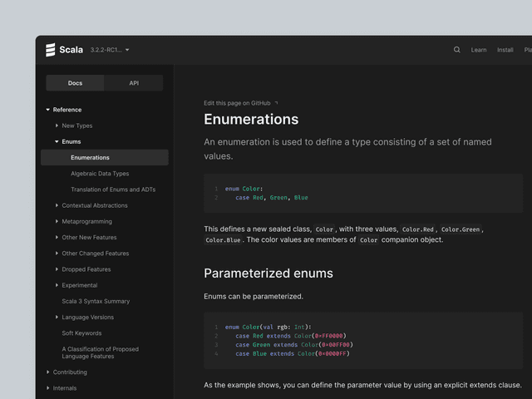
Task: Open Scala 3 Syntax Summary
Action: coord(96,301)
